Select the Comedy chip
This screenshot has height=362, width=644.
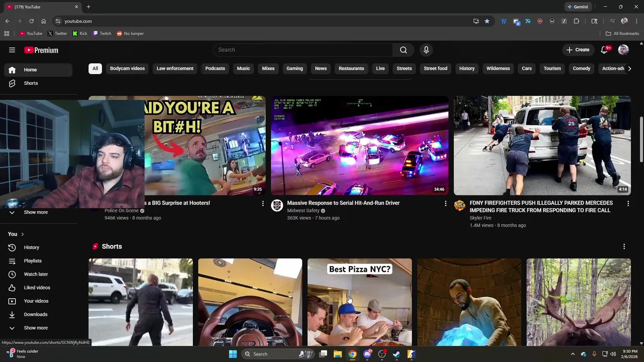[x=582, y=68]
